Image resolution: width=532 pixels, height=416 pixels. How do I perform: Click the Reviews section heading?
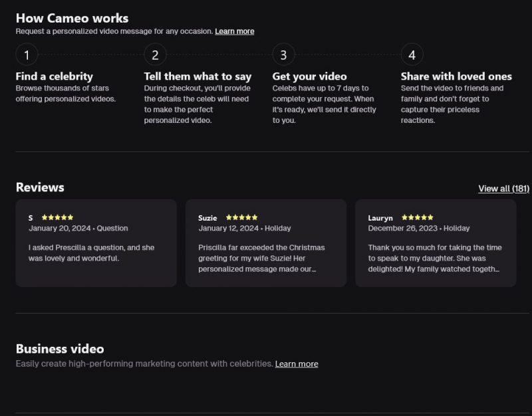click(x=40, y=187)
